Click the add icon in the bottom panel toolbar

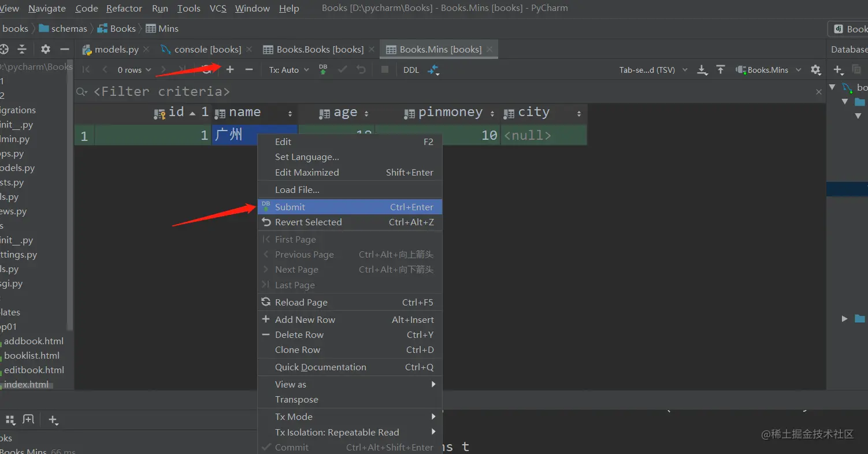(53, 420)
